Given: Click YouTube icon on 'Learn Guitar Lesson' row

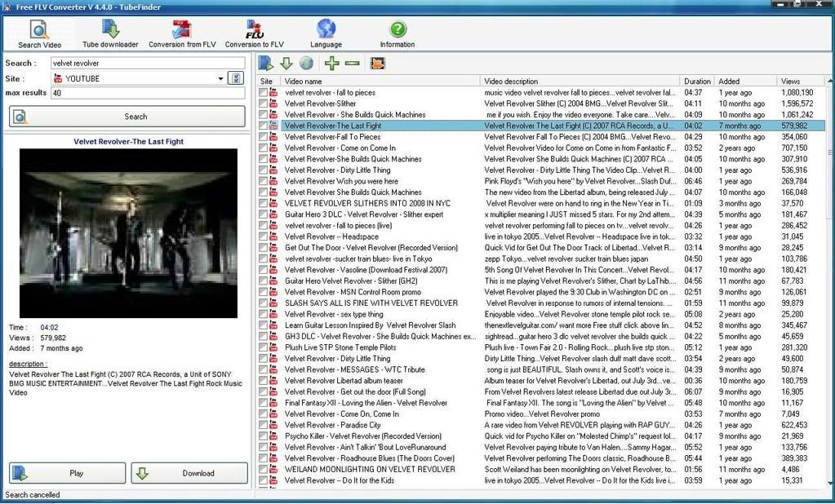Looking at the screenshot, I should click(273, 325).
